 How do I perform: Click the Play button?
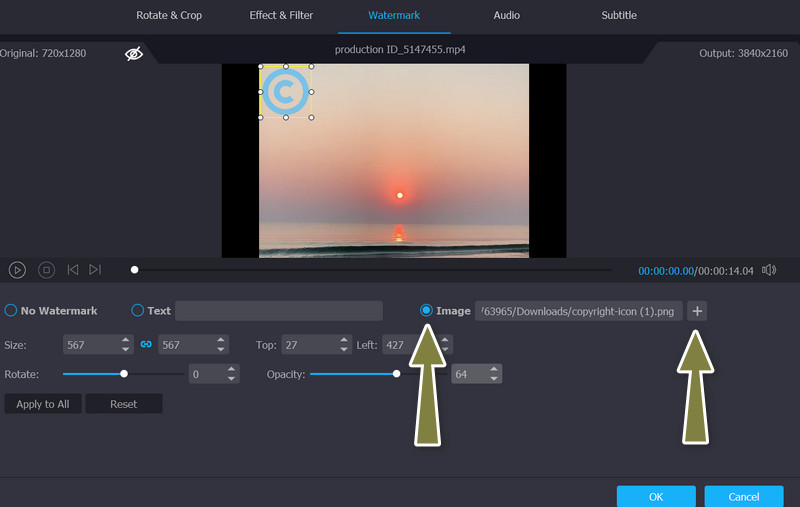(17, 270)
